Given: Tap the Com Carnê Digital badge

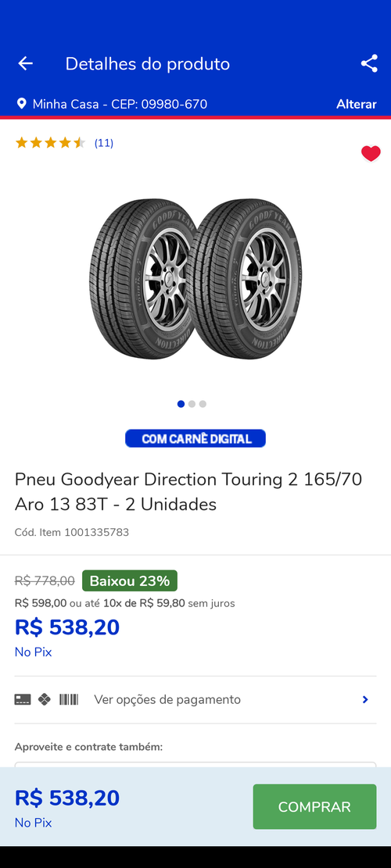Looking at the screenshot, I should (x=195, y=438).
